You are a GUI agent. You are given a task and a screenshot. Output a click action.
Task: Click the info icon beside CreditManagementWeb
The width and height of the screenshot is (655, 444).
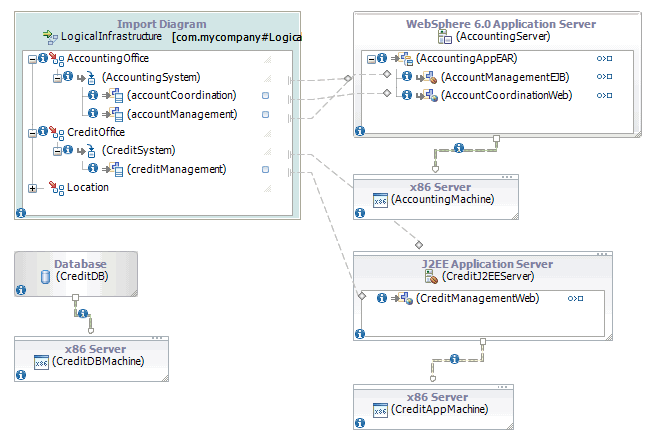coord(382,298)
